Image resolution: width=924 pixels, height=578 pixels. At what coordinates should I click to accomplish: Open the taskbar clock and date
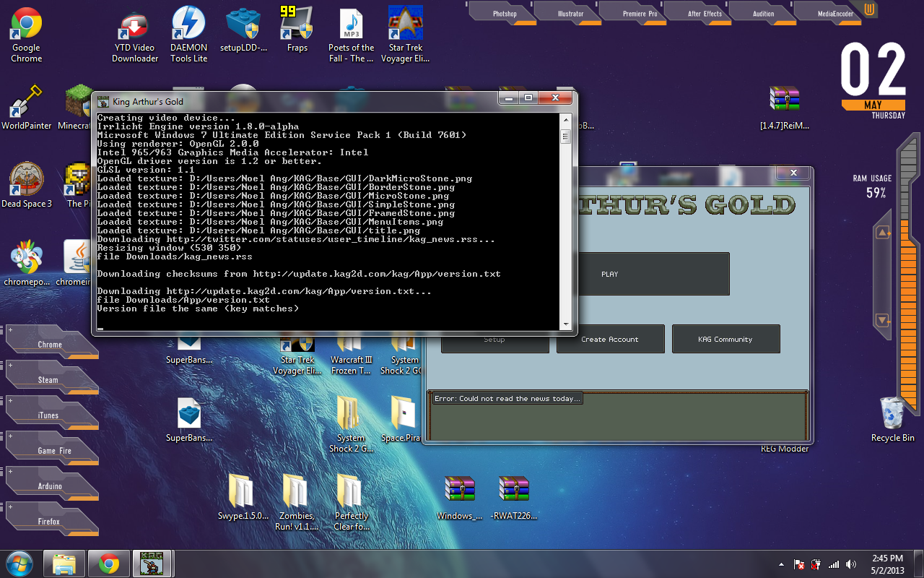[887, 564]
